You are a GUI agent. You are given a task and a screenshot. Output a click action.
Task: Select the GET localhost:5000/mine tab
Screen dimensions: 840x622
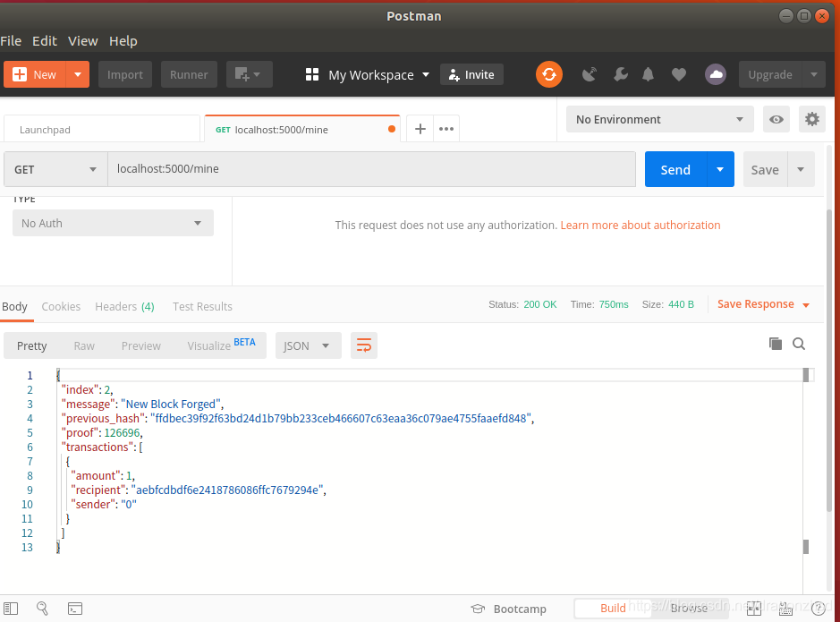pos(302,130)
